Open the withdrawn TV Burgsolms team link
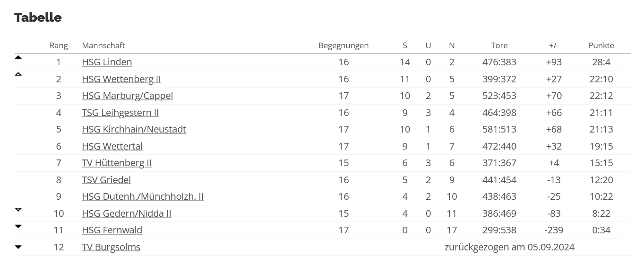Screen dimensions: 644x266 pyautogui.click(x=111, y=247)
